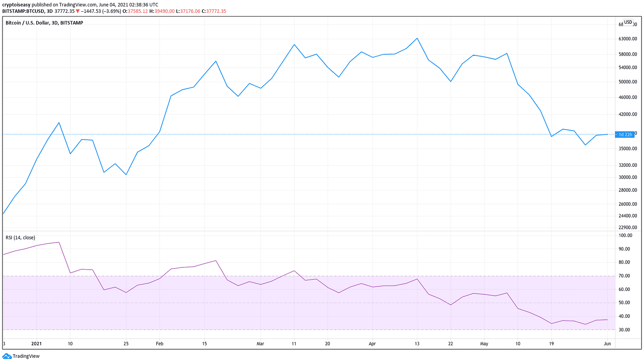The width and height of the screenshot is (644, 363).
Task: Click the '46000.00' price axis label
Action: click(x=628, y=97)
